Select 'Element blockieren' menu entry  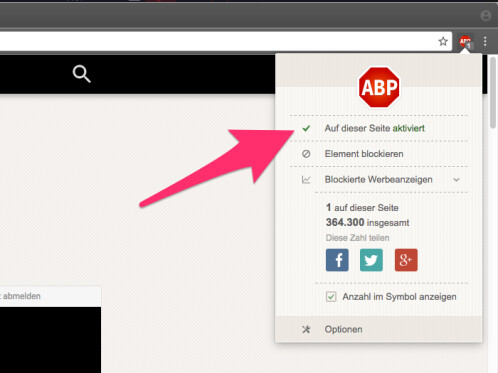point(379,154)
